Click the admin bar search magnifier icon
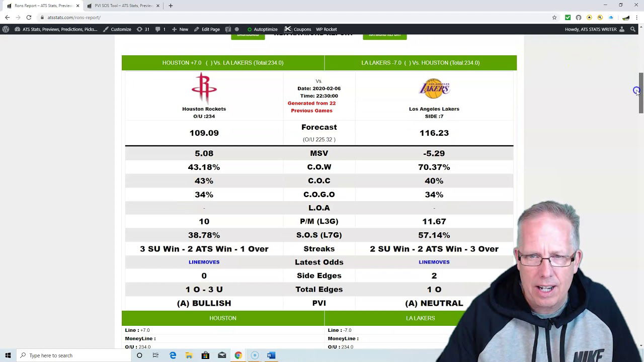The width and height of the screenshot is (644, 362). pyautogui.click(x=633, y=29)
